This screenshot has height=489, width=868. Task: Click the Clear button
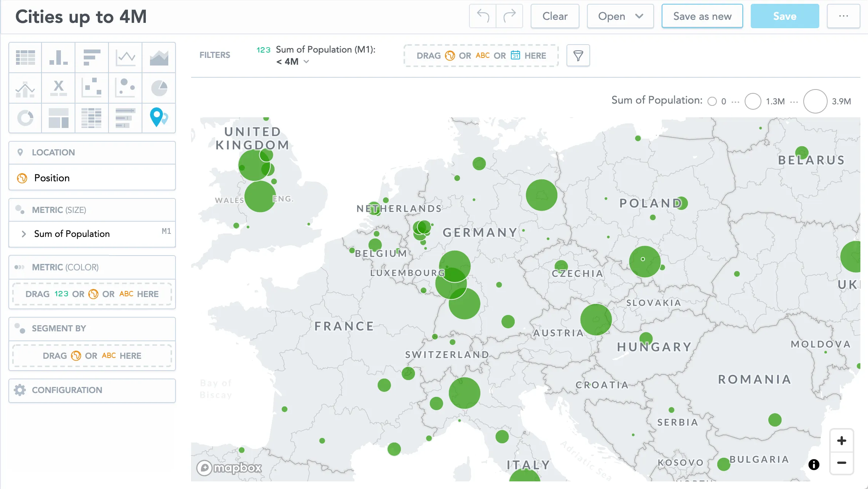click(x=555, y=16)
